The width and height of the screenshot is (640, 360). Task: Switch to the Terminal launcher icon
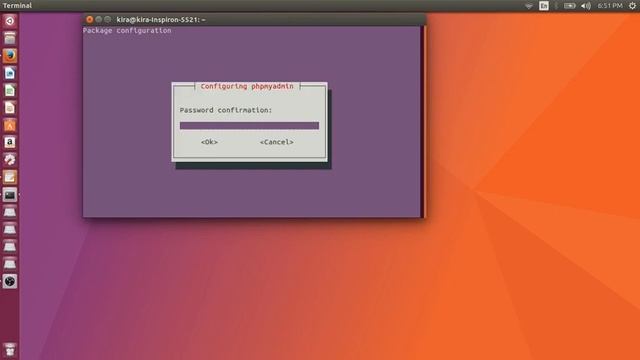pos(10,195)
